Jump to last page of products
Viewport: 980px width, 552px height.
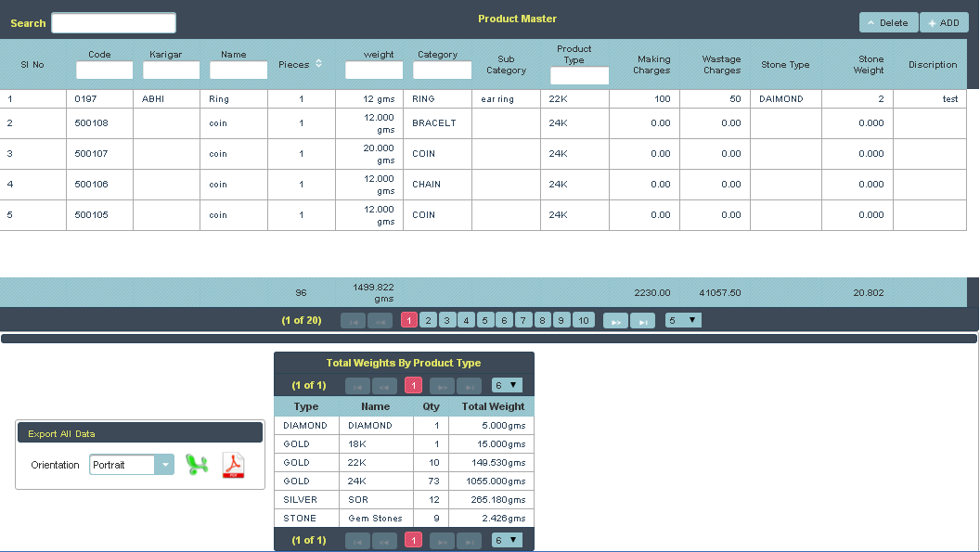click(642, 320)
